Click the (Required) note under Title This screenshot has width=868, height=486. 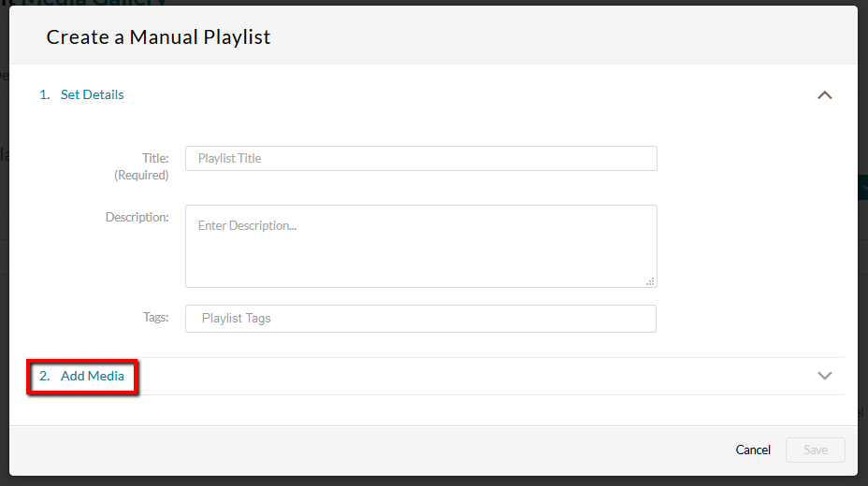(141, 176)
